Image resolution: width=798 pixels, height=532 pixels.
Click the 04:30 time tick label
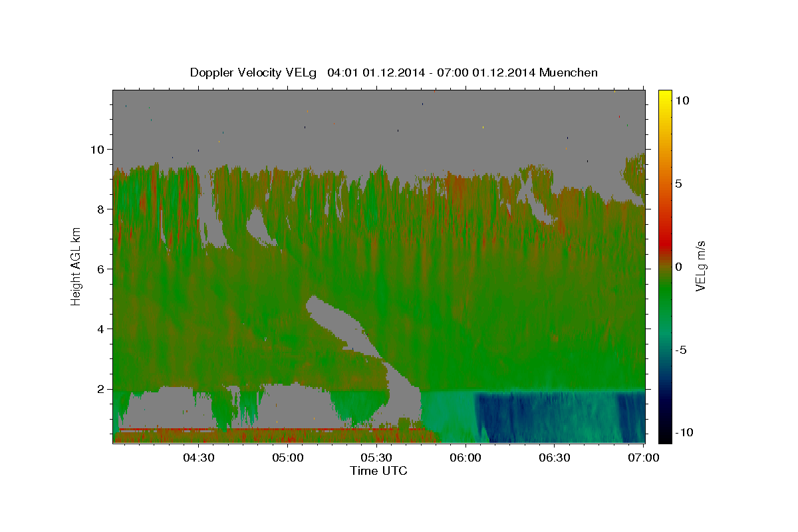tap(199, 458)
